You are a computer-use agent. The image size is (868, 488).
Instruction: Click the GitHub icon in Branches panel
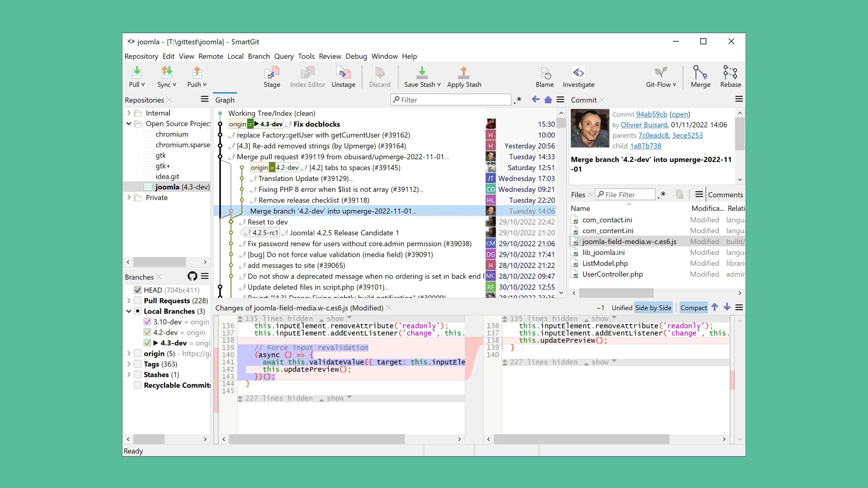click(192, 276)
